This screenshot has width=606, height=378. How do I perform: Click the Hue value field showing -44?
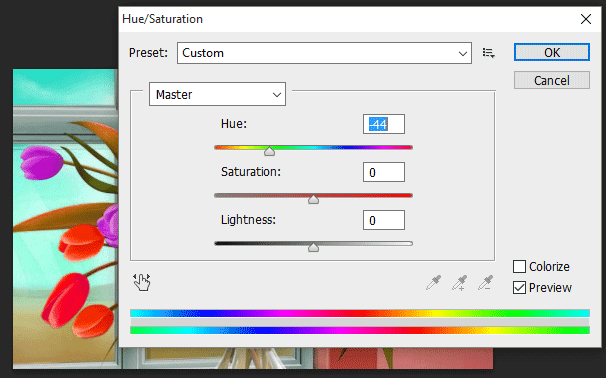pyautogui.click(x=384, y=124)
